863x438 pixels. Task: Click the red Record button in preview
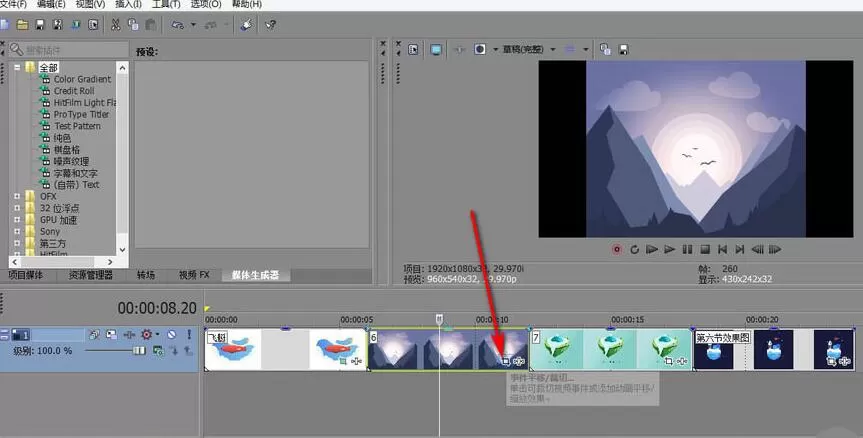(x=617, y=249)
